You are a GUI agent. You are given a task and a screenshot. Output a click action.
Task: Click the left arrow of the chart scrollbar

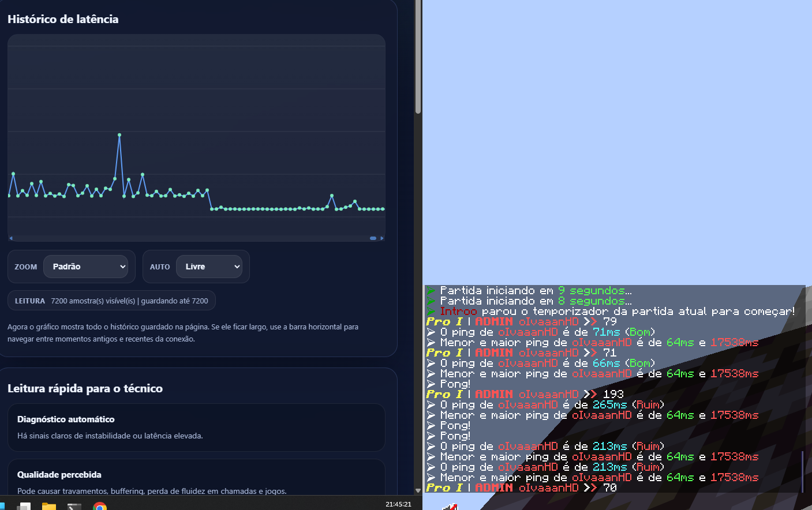[x=10, y=237]
